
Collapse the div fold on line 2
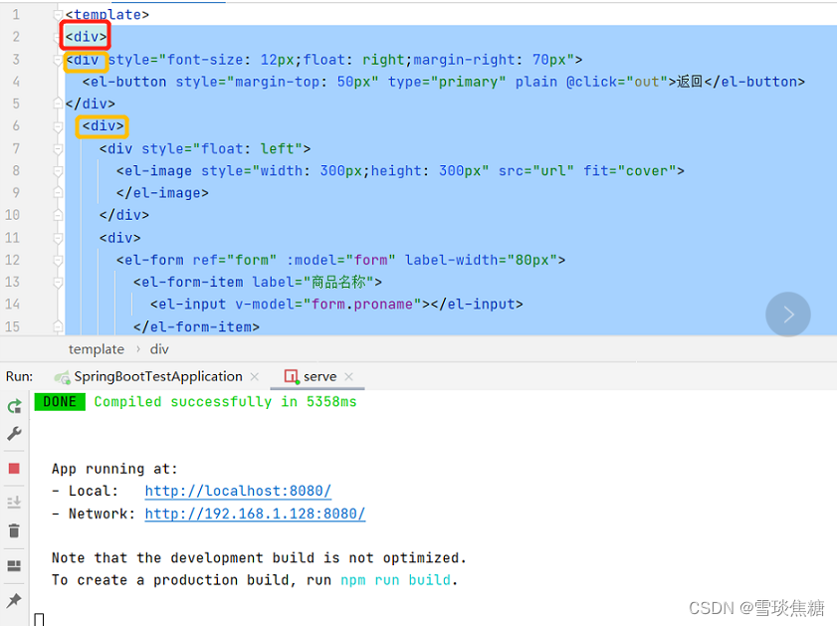58,37
